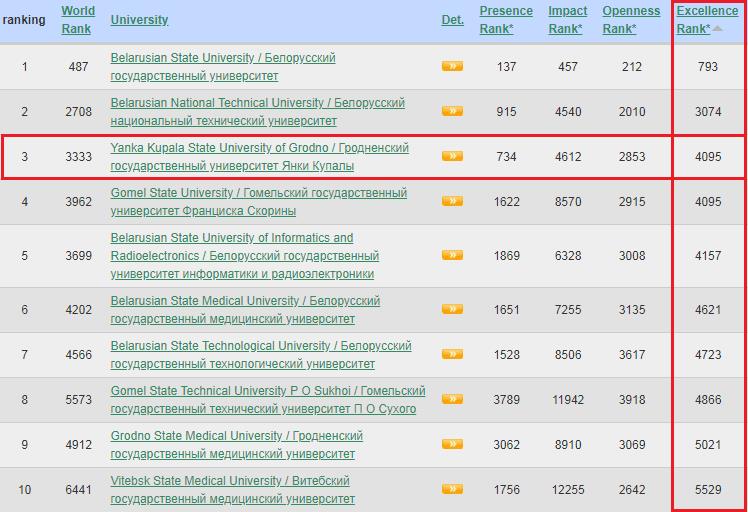The image size is (748, 512).
Task: Select World Rank value 2708
Action: [x=78, y=112]
